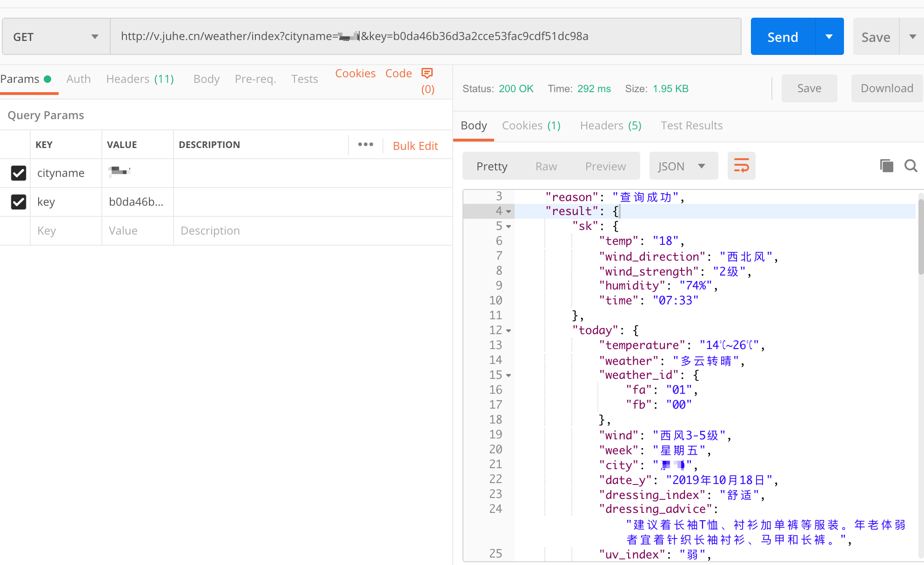
Task: Click the Bulk Edit link
Action: click(x=415, y=146)
